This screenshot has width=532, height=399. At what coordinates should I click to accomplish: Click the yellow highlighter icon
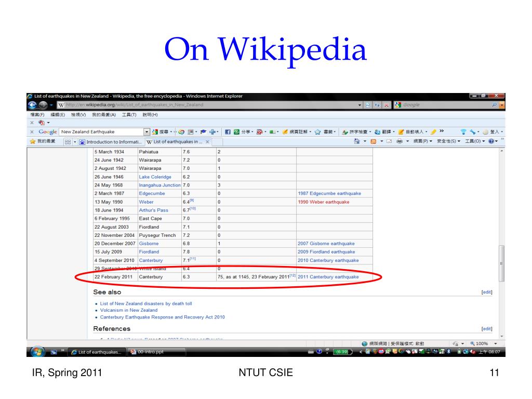click(x=433, y=131)
